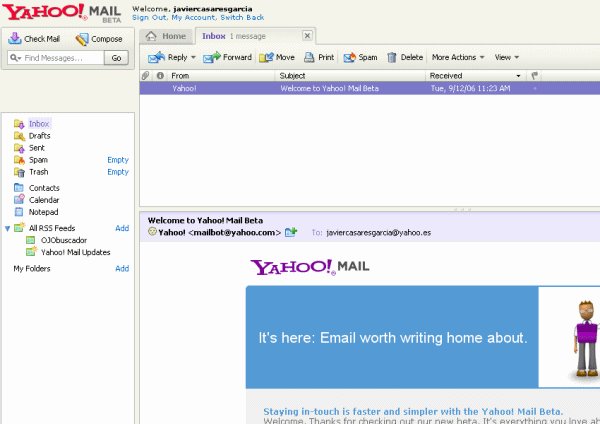The image size is (600, 424).
Task: Click the Sign Out link
Action: 149,18
